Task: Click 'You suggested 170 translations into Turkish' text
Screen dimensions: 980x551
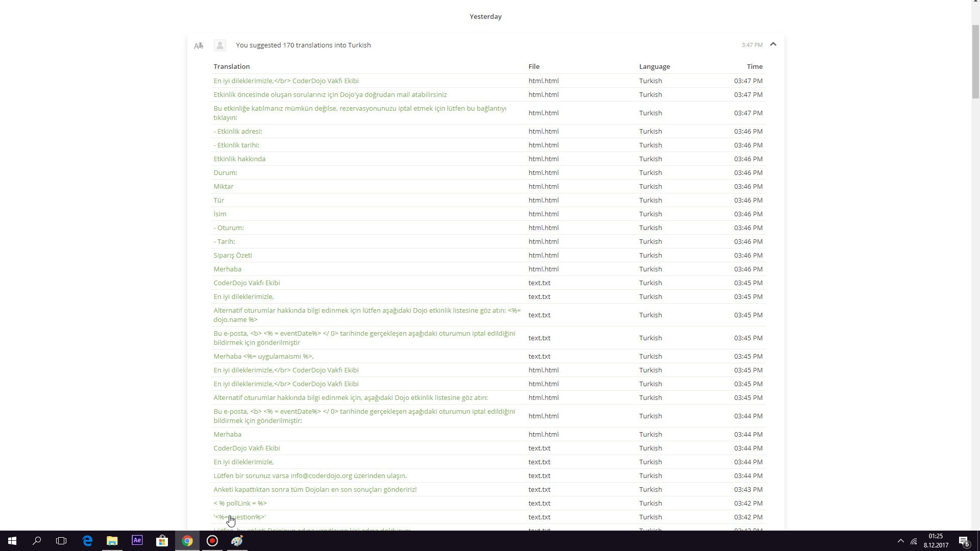Action: tap(303, 45)
